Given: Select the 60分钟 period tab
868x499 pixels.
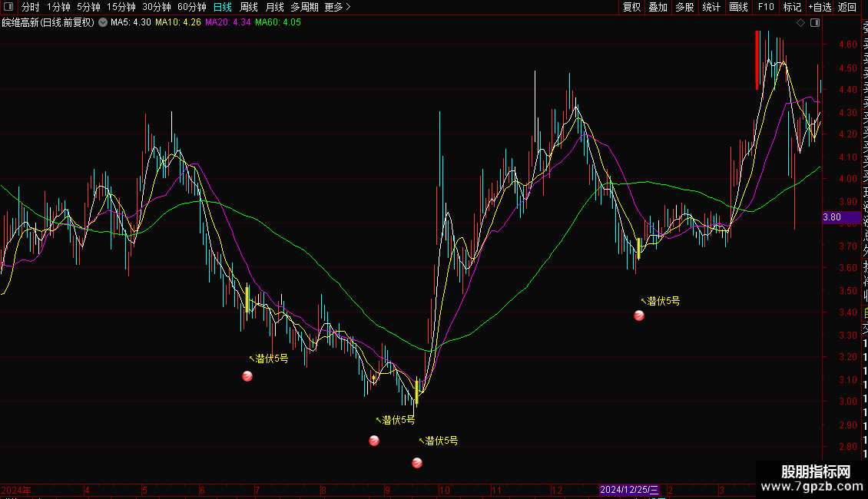Looking at the screenshot, I should click(192, 7).
